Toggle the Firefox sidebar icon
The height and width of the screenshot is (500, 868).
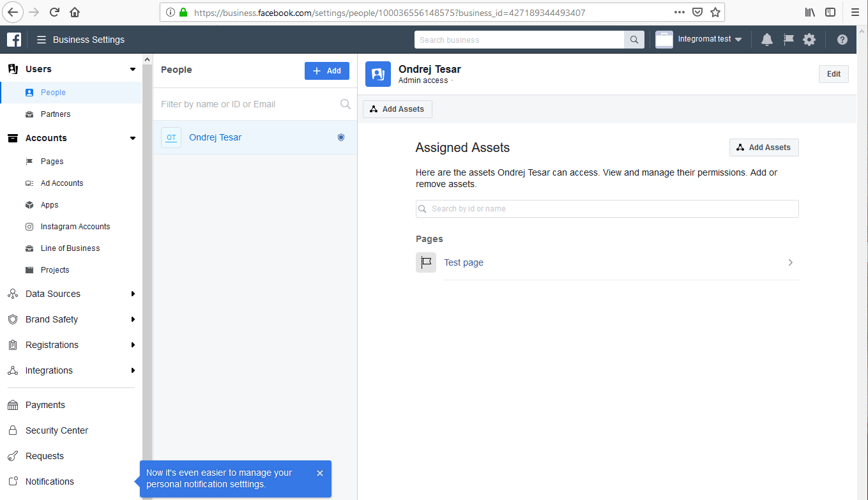tap(830, 12)
